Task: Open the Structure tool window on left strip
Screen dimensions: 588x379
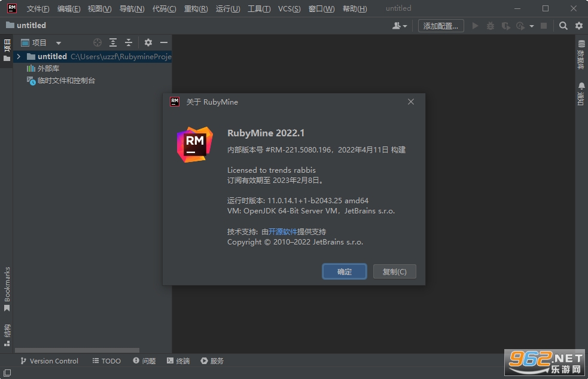Action: [x=7, y=335]
